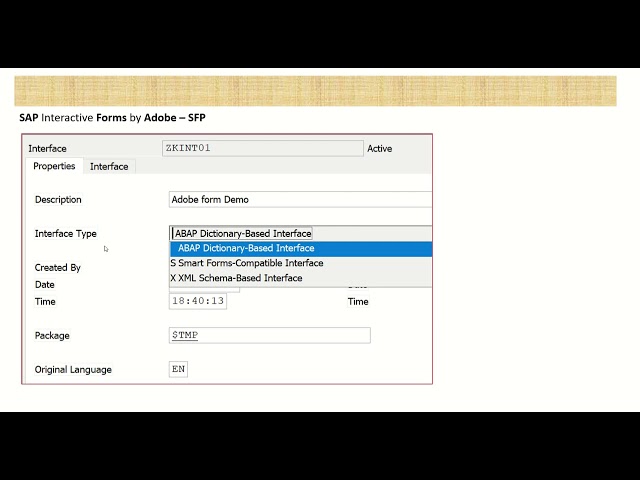Pick X XML Schema-Based Interface option
640x480 pixels.
pyautogui.click(x=301, y=278)
